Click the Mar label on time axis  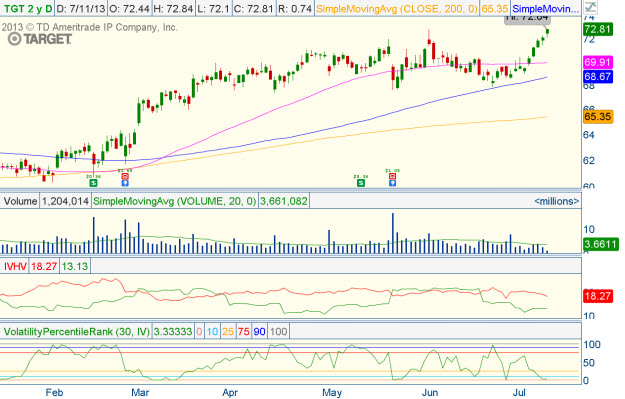click(x=140, y=392)
